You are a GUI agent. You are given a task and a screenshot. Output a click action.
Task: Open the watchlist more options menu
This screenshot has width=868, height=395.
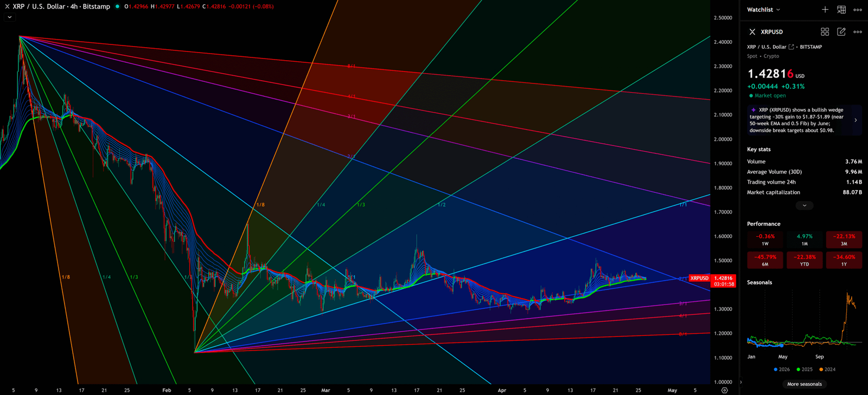click(858, 10)
